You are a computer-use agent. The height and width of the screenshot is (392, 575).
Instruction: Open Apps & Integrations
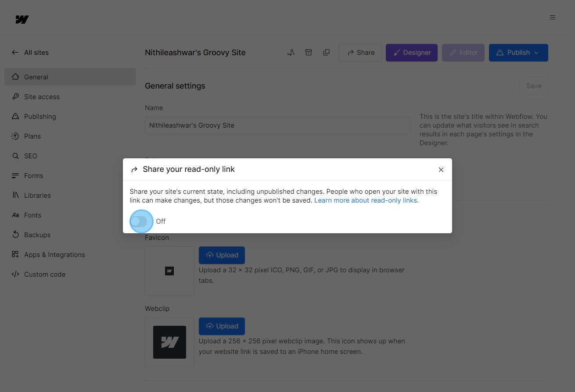(x=70, y=254)
